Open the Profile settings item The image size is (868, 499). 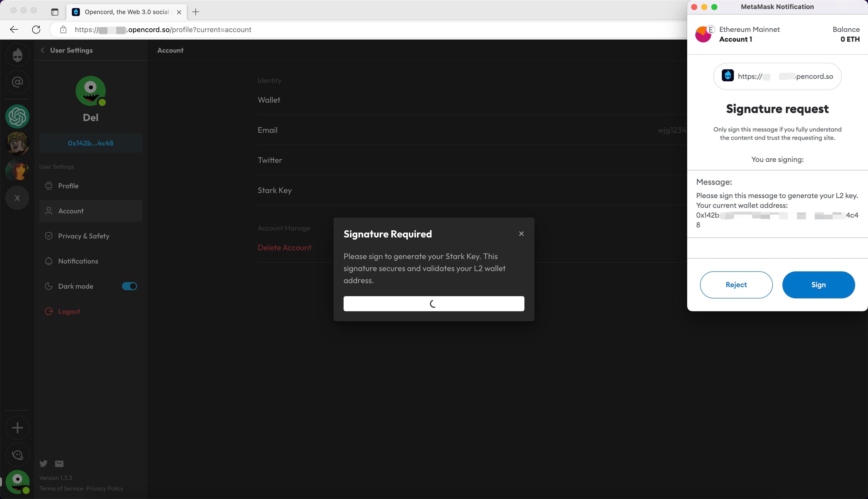tap(90, 186)
